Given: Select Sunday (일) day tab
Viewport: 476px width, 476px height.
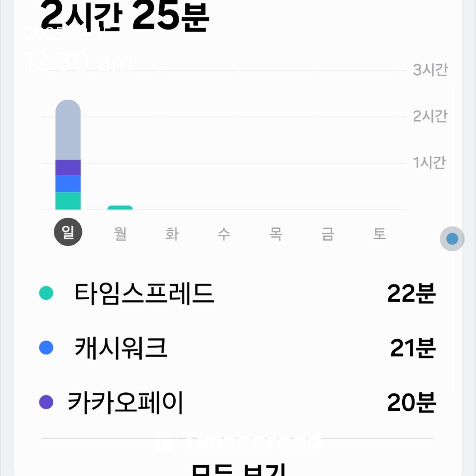Looking at the screenshot, I should click(x=68, y=232).
